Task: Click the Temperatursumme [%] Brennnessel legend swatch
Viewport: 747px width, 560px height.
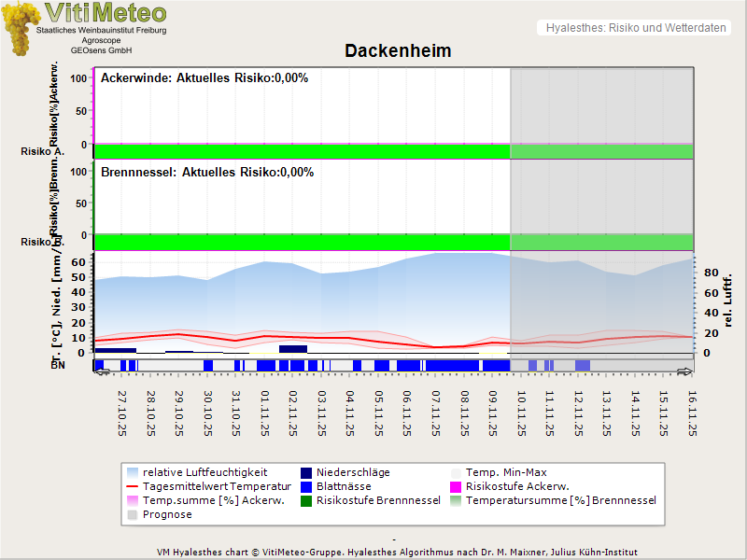Action: pyautogui.click(x=457, y=500)
